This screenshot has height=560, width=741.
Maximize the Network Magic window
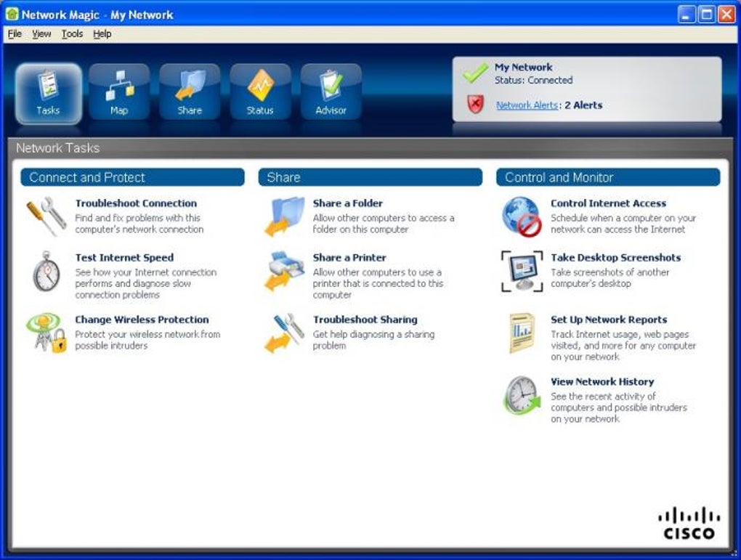pyautogui.click(x=707, y=15)
